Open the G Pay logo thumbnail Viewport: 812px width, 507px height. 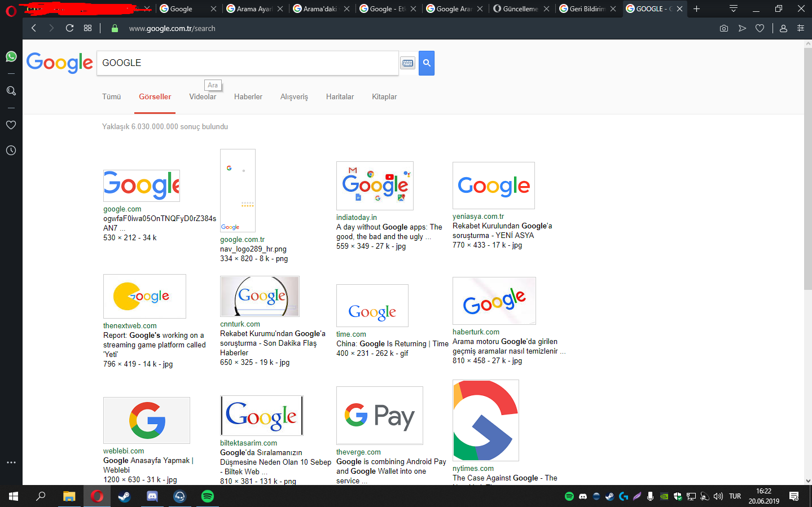click(380, 416)
